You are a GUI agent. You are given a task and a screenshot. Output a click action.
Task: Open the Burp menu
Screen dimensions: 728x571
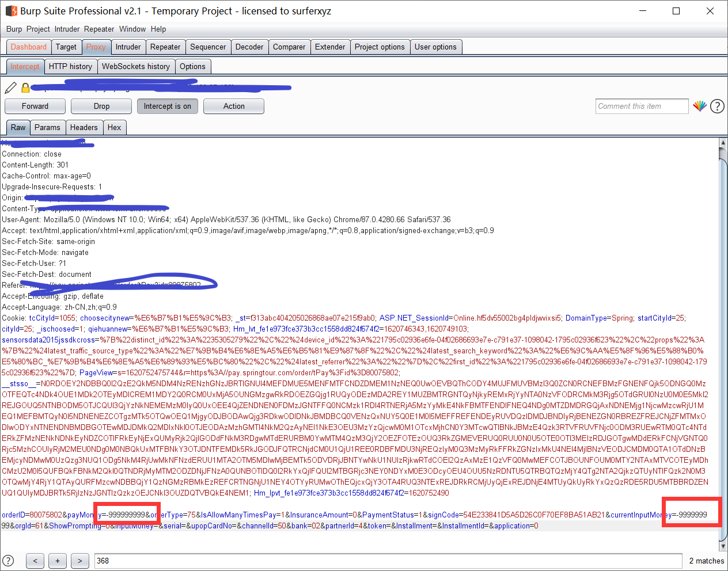point(14,29)
